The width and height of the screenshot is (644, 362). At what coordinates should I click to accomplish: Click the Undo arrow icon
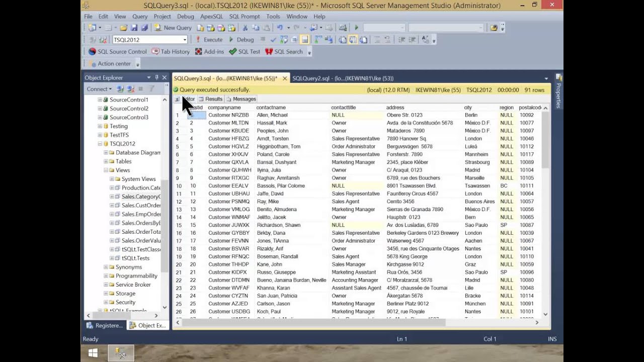[280, 28]
